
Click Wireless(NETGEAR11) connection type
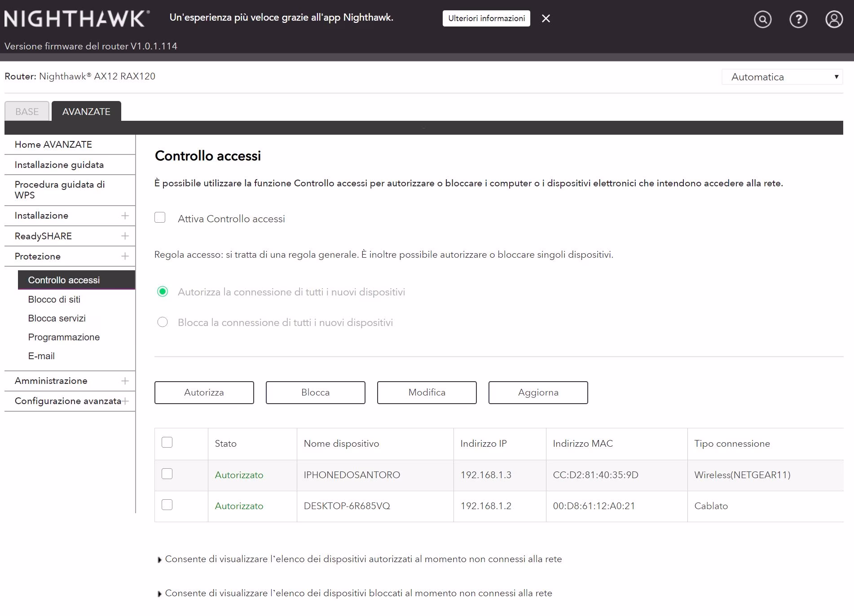(x=742, y=475)
